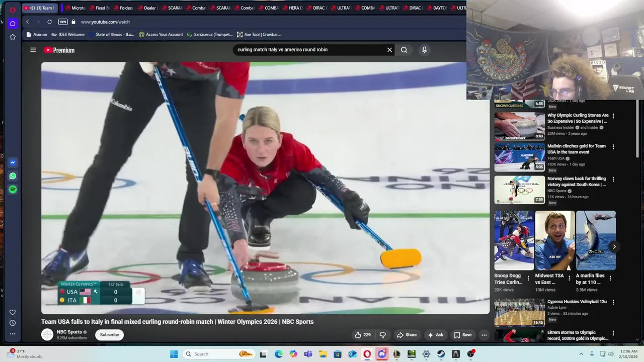Clear the YouTube search text with X
The width and height of the screenshot is (644, 362).
point(389,50)
